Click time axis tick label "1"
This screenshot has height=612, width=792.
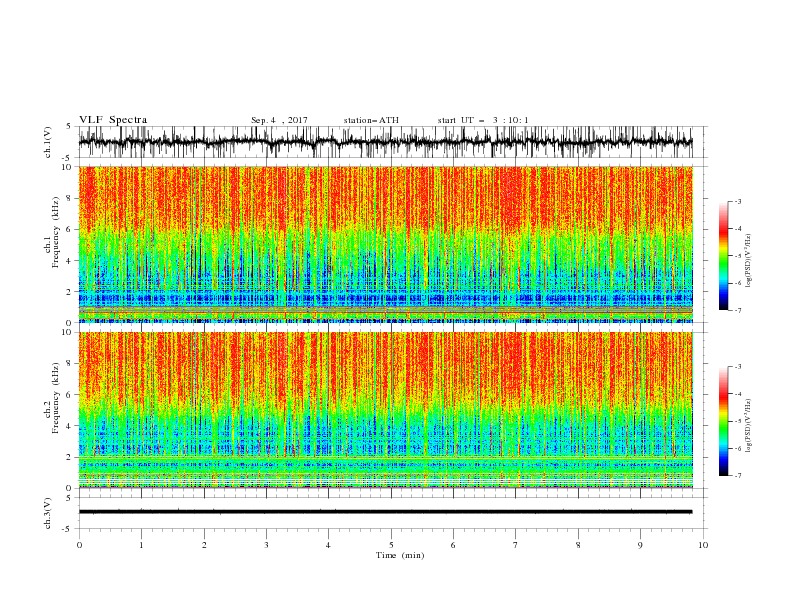pyautogui.click(x=141, y=545)
